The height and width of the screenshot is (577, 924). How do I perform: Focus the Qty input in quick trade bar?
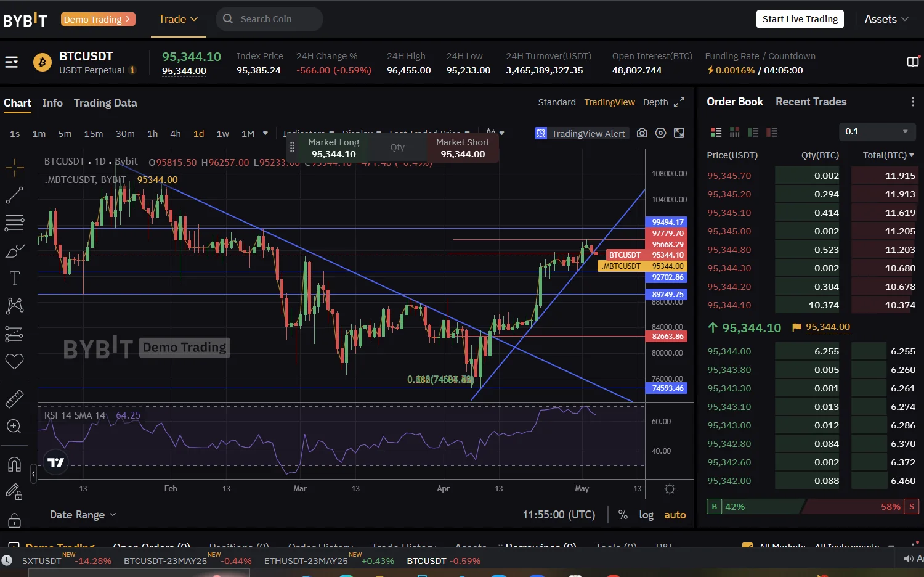pyautogui.click(x=397, y=148)
